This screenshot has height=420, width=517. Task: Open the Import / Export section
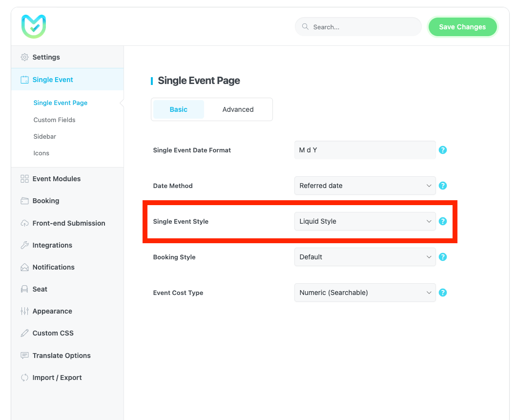tap(57, 378)
